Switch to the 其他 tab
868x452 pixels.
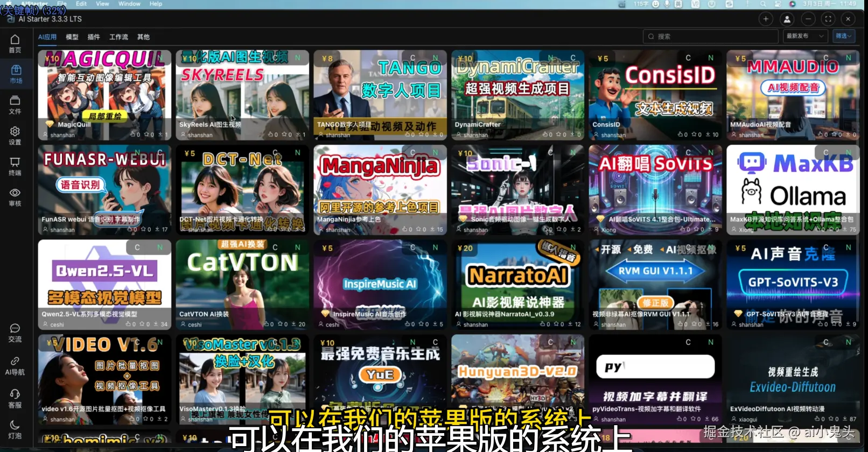(143, 37)
